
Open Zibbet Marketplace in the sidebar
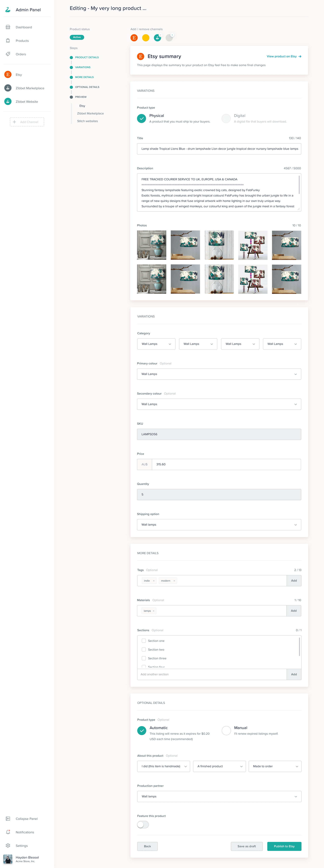tap(30, 88)
